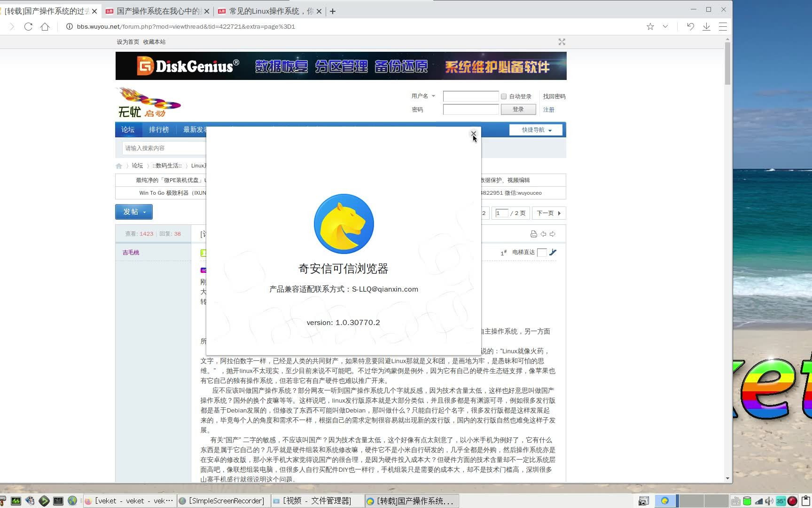Open the clipboard tray icon
The height and width of the screenshot is (508, 812).
tap(806, 501)
